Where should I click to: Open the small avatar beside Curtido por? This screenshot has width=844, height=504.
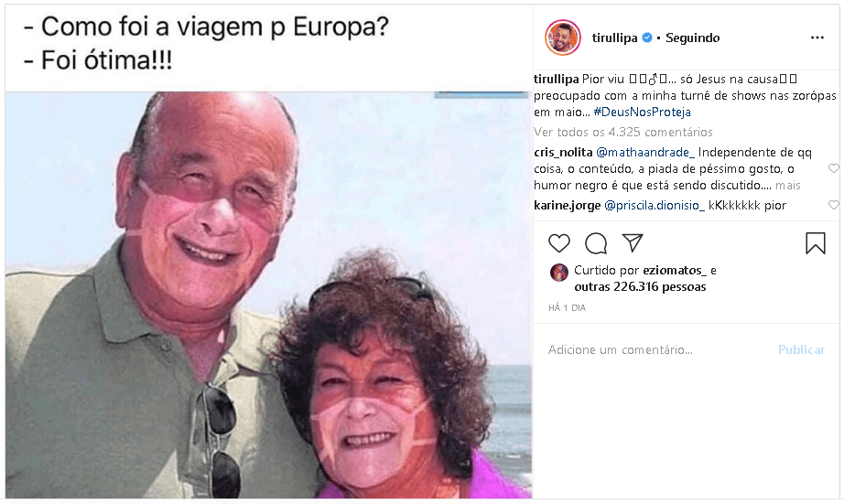click(x=558, y=273)
